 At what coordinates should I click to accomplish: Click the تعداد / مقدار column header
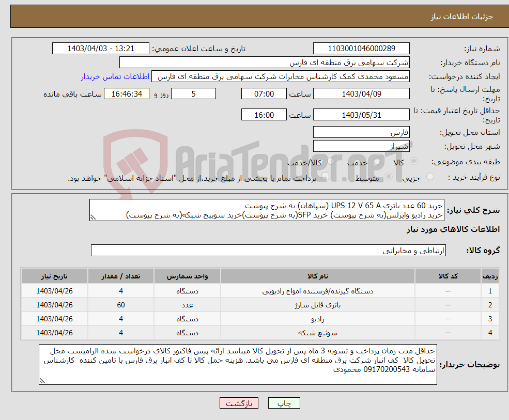click(x=121, y=276)
